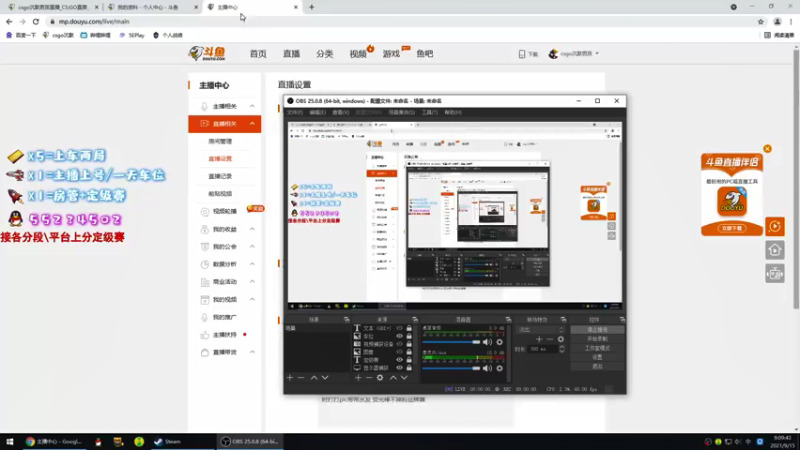Toggle visibility of 图像 source
Viewport: 800px width, 450px height.
(399, 352)
